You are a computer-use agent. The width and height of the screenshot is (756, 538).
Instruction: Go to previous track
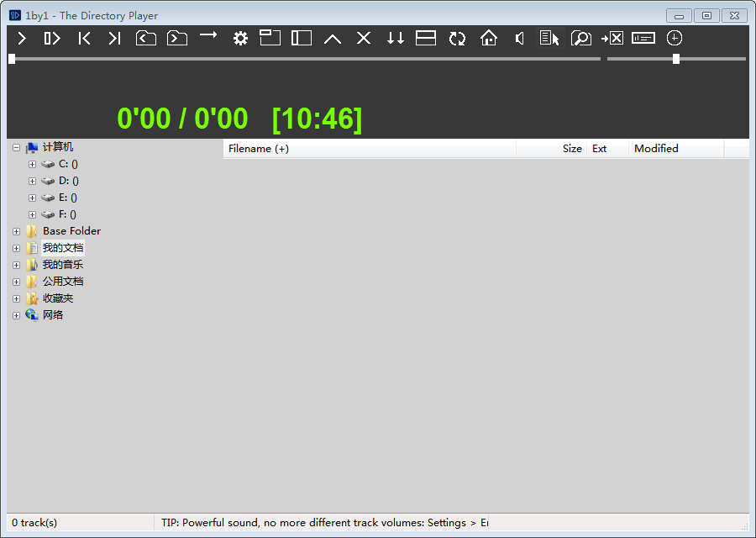coord(84,38)
